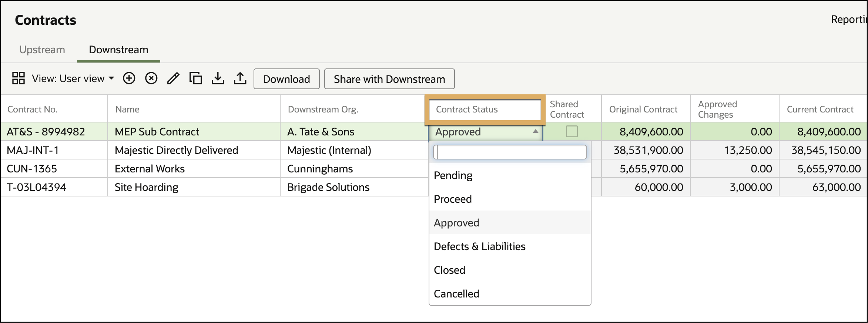The image size is (868, 323).
Task: Click original contract value 60,000.00
Action: click(x=646, y=187)
